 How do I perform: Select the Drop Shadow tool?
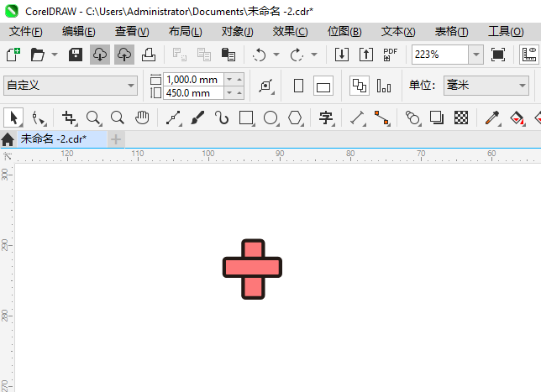pos(437,118)
